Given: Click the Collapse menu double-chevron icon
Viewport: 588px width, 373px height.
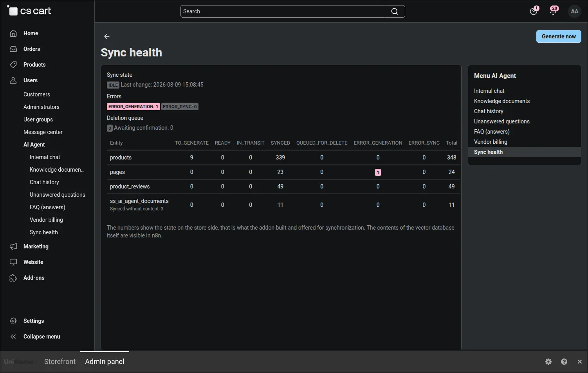Looking at the screenshot, I should pyautogui.click(x=13, y=337).
